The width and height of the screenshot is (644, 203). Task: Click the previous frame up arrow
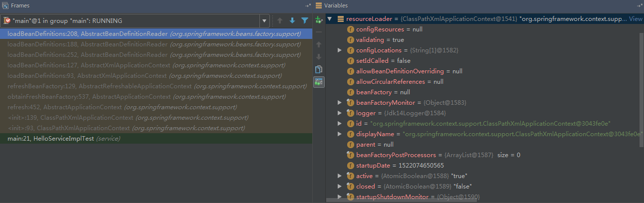280,21
